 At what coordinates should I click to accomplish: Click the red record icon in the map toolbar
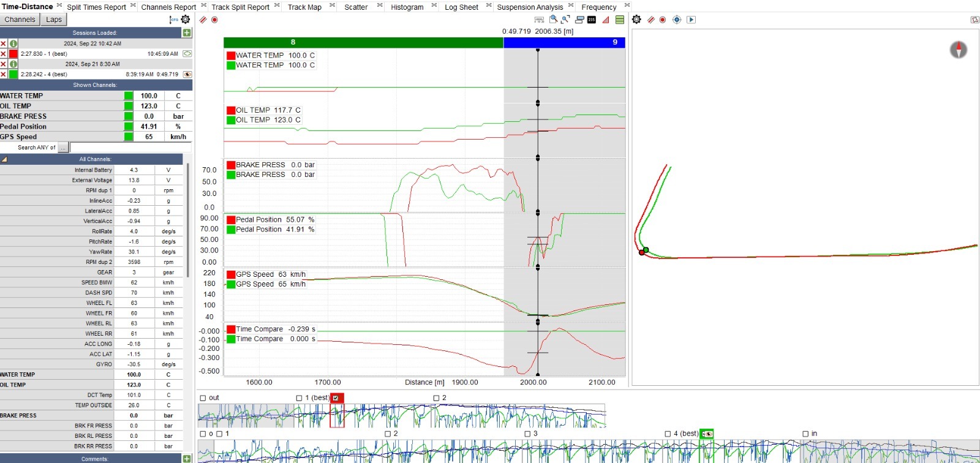point(663,20)
